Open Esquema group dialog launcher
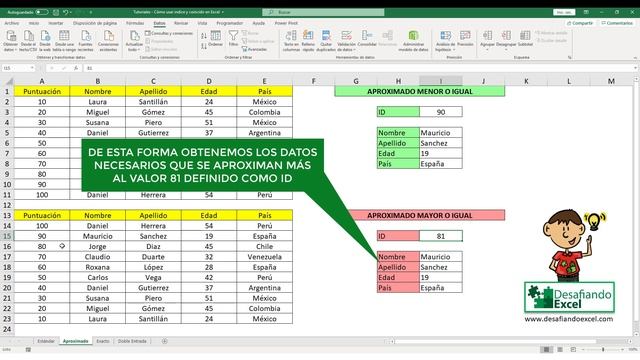Screen dimensions: 640x360 [569, 58]
